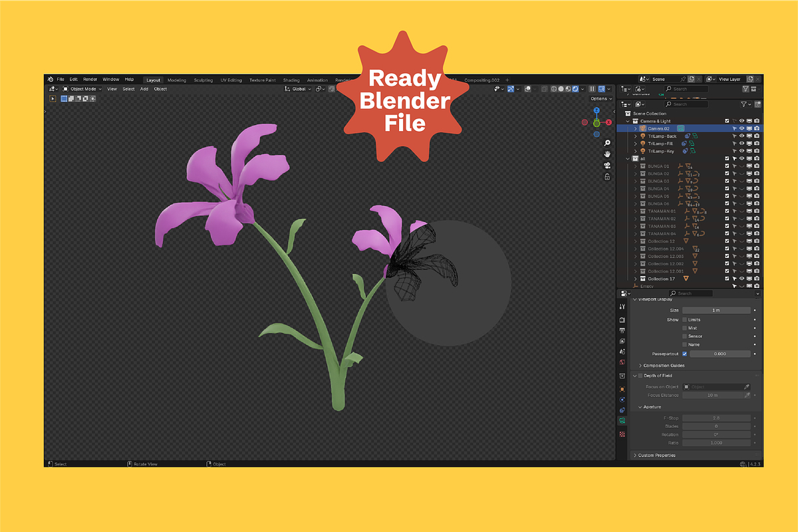
Task: Open the Window menu
Action: (x=110, y=79)
